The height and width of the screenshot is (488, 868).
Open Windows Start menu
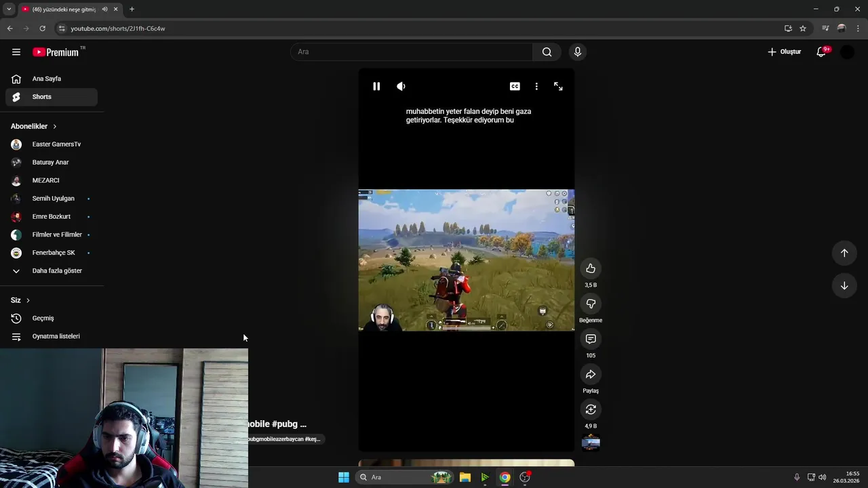click(344, 477)
